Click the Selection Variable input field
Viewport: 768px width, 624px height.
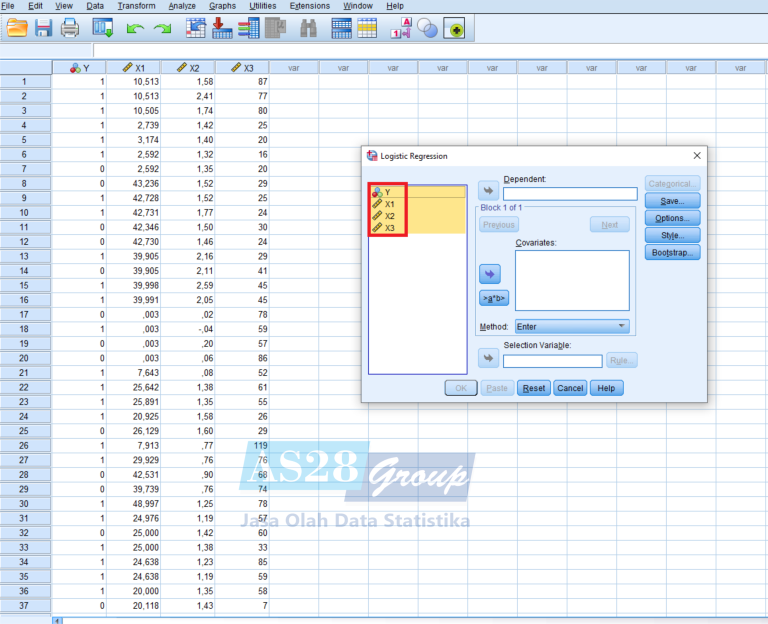552,361
